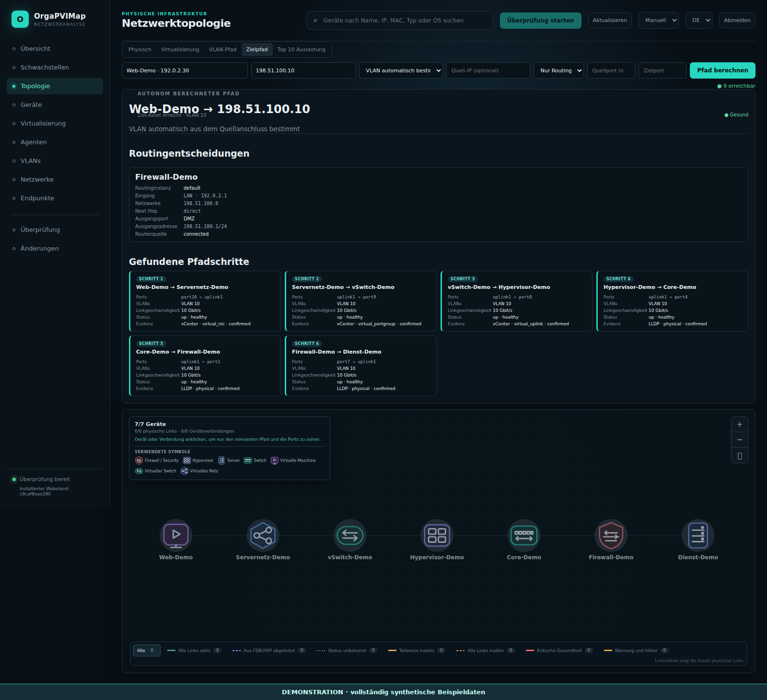Select the Hypervisor-Demo node icon
Screen dimensions: 767x700
[x=437, y=535]
